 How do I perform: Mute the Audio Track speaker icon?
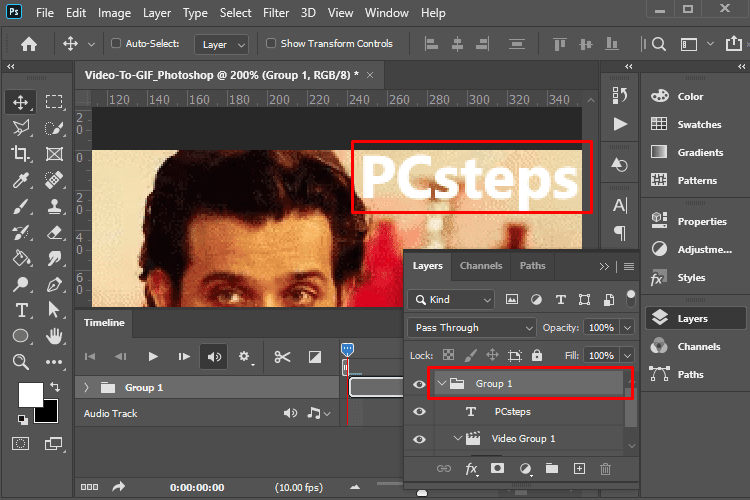coord(290,413)
